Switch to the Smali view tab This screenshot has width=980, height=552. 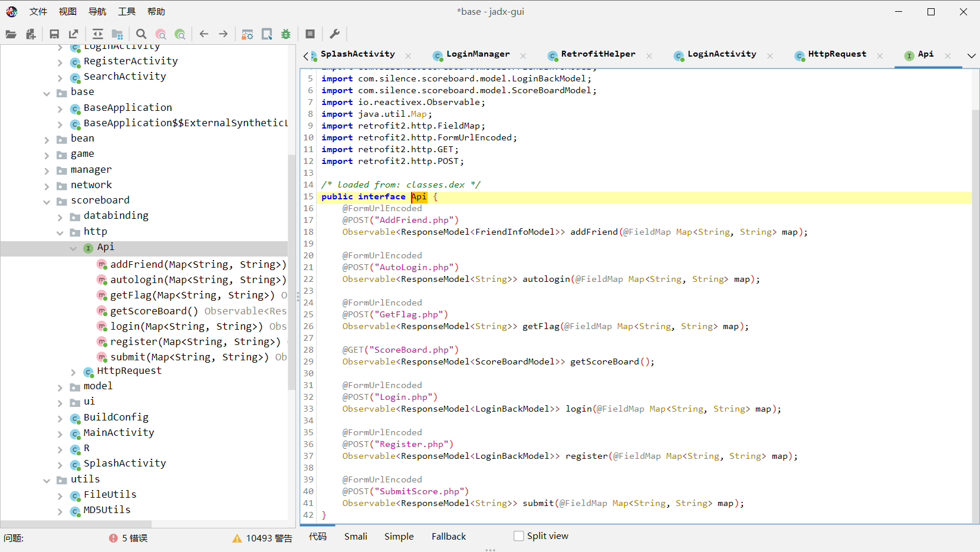(356, 536)
